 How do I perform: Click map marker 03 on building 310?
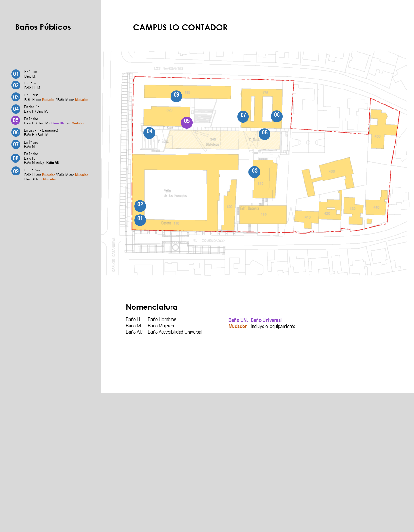[254, 172]
